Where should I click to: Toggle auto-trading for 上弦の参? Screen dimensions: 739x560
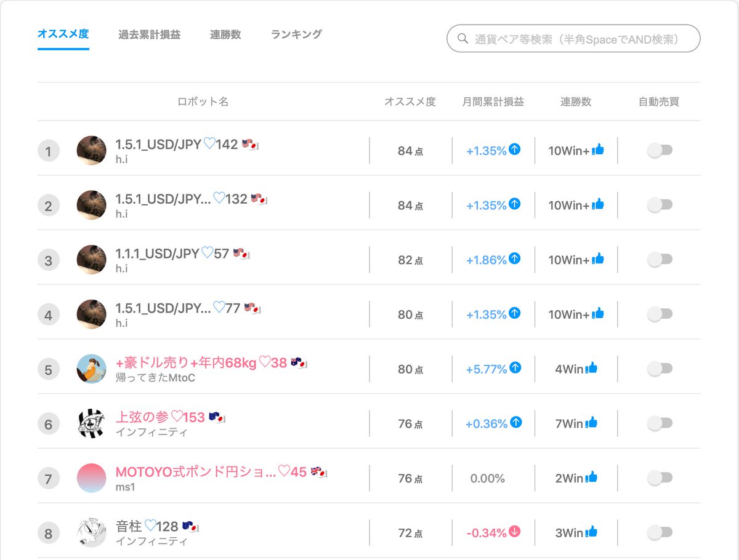pyautogui.click(x=660, y=423)
